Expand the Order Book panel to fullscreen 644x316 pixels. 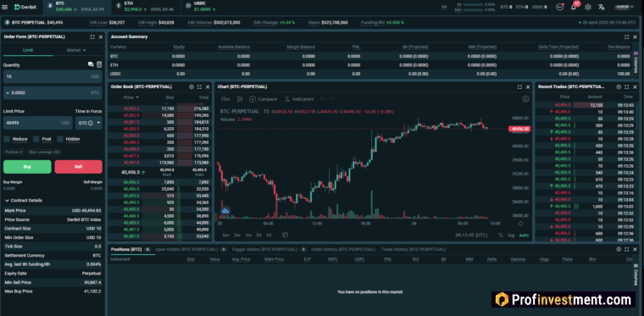coord(199,87)
